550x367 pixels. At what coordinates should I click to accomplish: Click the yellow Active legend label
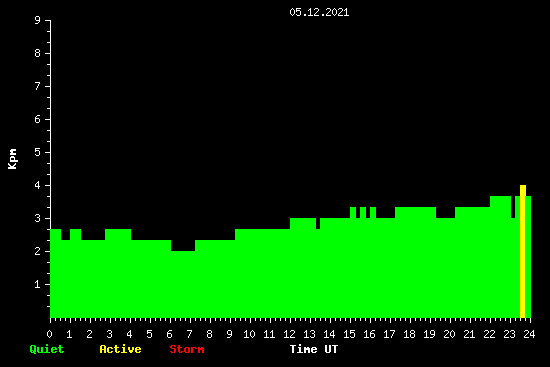coord(120,349)
